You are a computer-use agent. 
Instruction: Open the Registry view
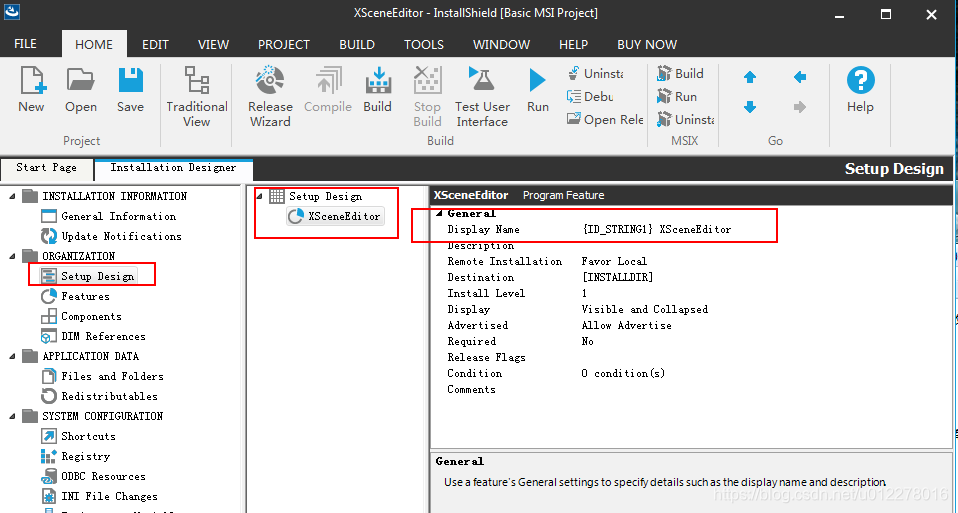click(75, 456)
